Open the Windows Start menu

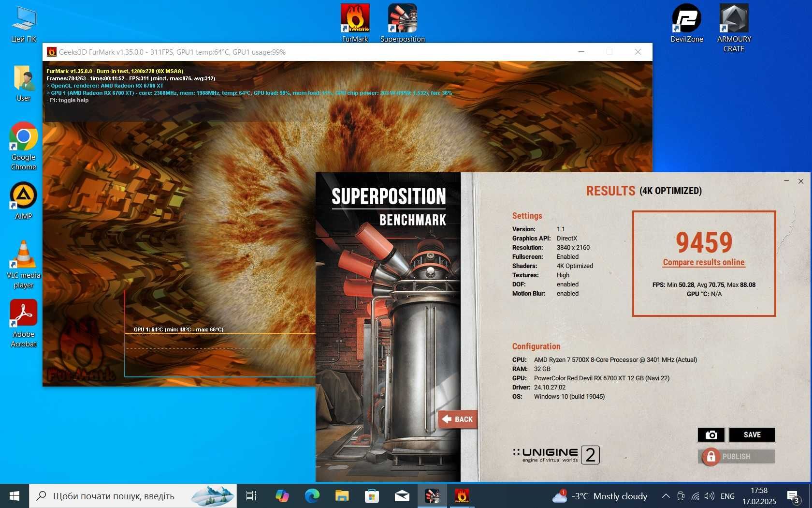coord(14,496)
